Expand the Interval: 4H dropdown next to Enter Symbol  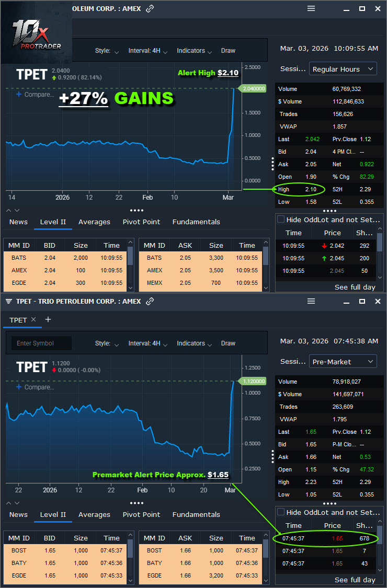point(148,343)
